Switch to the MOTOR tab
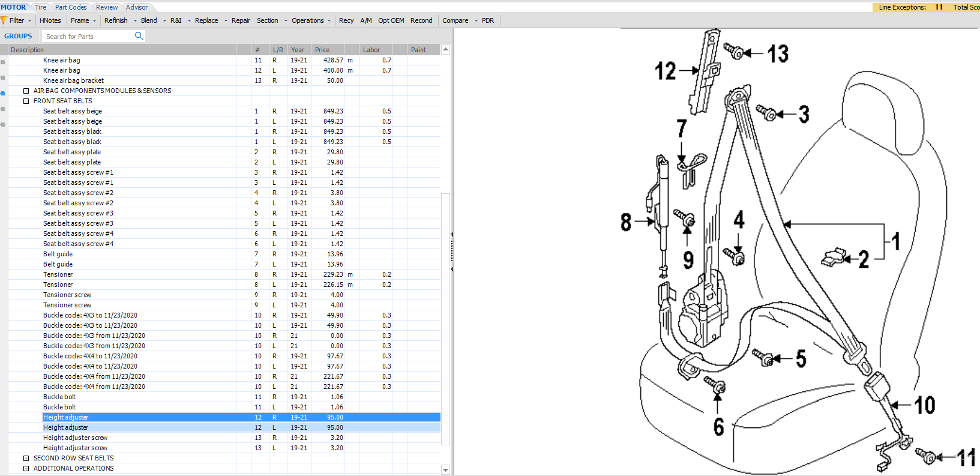Image resolution: width=980 pixels, height=476 pixels. (13, 7)
